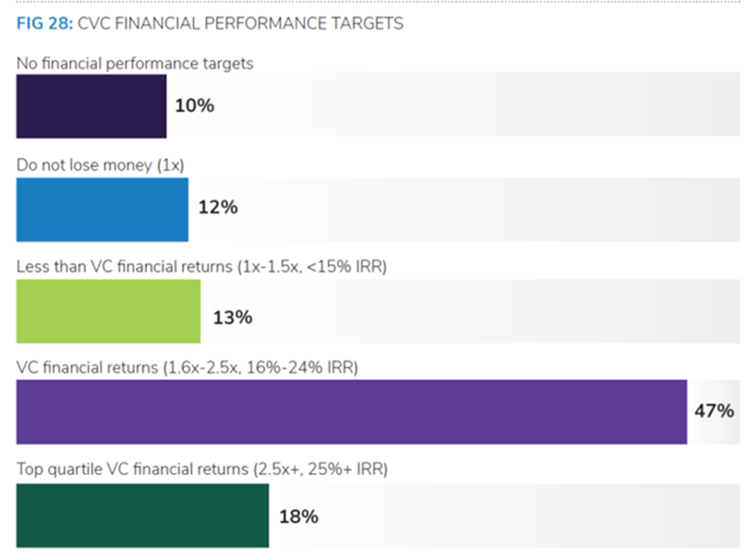The height and width of the screenshot is (560, 751).
Task: Click the 18% value label
Action: 299,517
